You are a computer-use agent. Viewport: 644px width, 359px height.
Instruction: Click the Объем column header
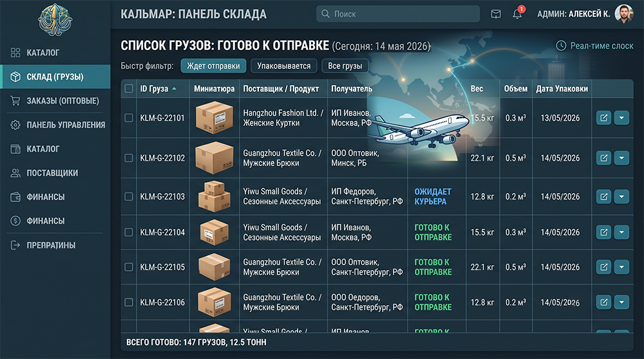(515, 89)
